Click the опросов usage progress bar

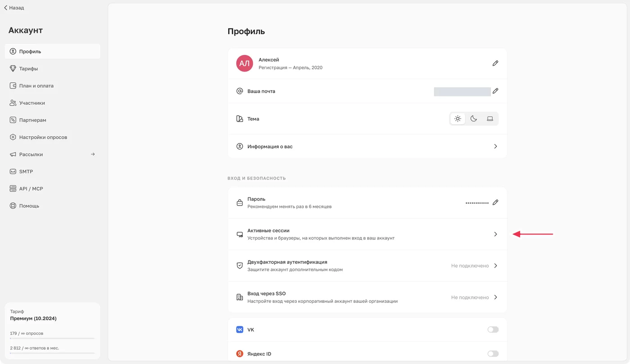[x=52, y=338]
